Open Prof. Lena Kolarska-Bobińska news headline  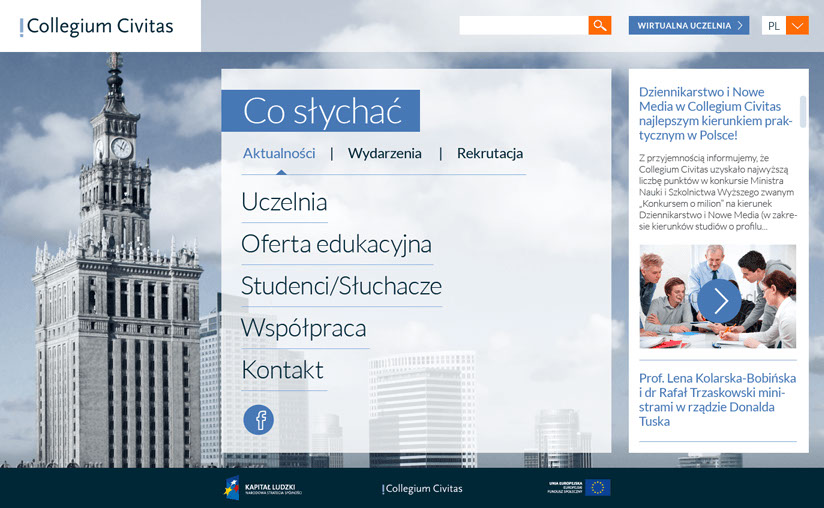coord(717,400)
